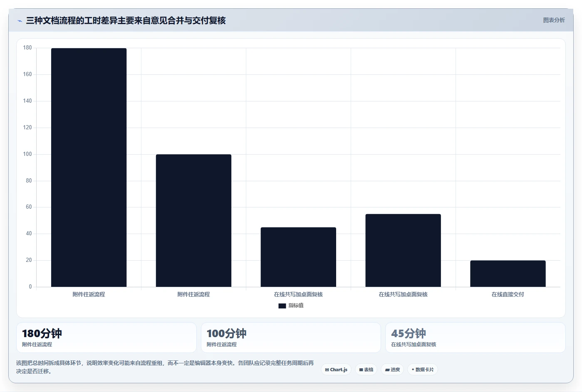582x392 pixels.
Task: Open the 180分钟 stat card
Action: coord(106,338)
